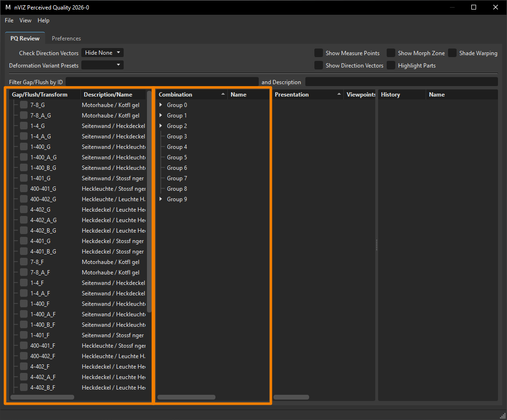Screen dimensions: 507x420
Task: Open Deformation Variant Presets dropdown
Action: (103, 65)
